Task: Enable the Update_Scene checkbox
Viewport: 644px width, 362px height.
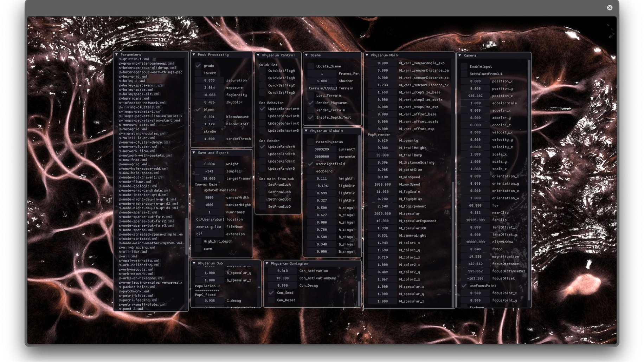Action: 311,66
